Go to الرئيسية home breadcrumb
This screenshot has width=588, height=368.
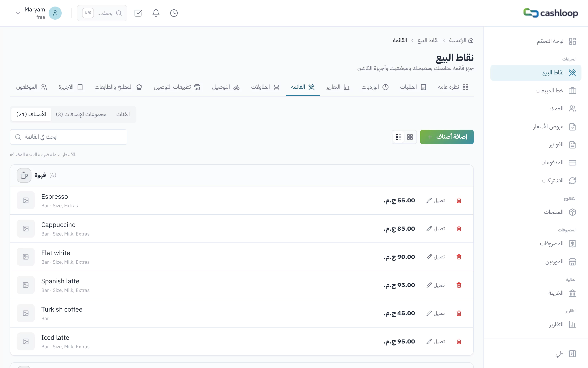click(x=461, y=40)
